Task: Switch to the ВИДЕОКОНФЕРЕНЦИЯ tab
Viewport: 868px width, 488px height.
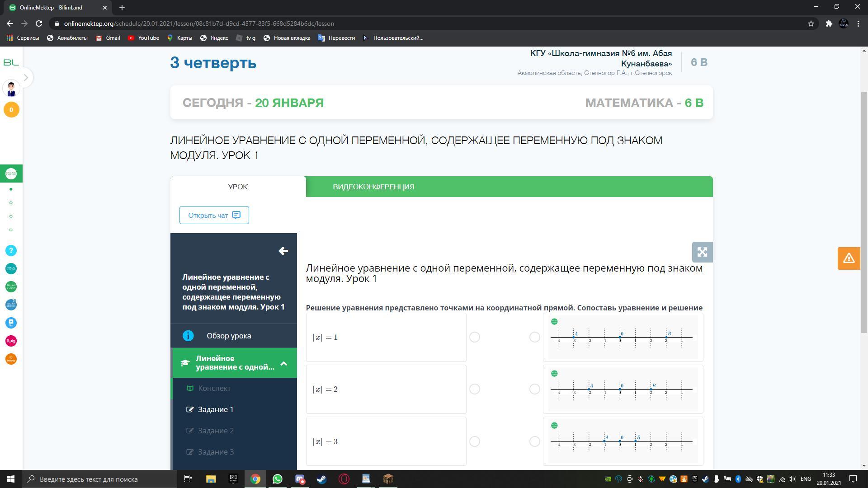Action: [373, 187]
